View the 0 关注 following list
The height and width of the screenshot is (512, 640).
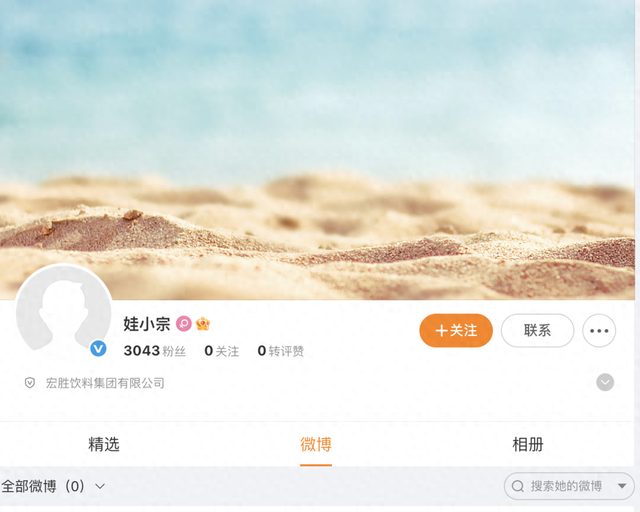(222, 351)
